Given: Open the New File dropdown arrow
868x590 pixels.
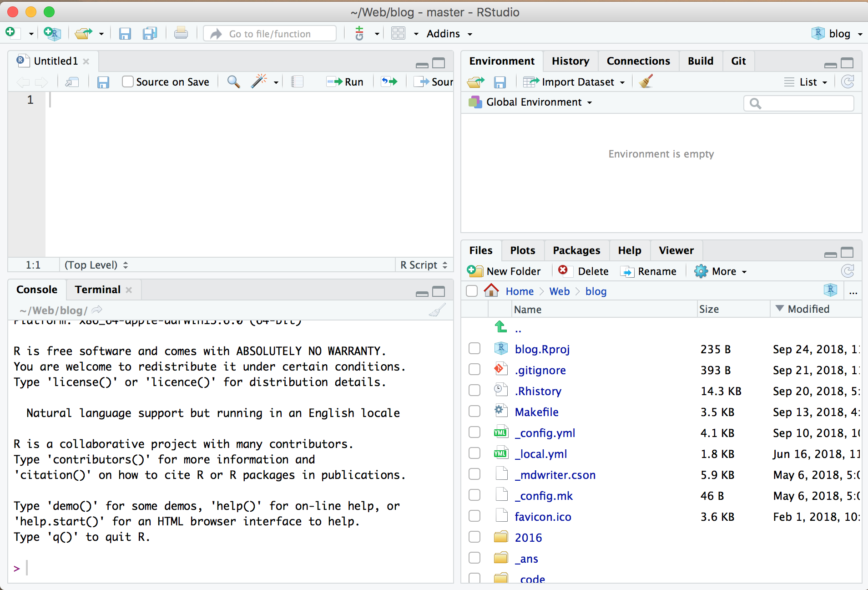Looking at the screenshot, I should 31,34.
